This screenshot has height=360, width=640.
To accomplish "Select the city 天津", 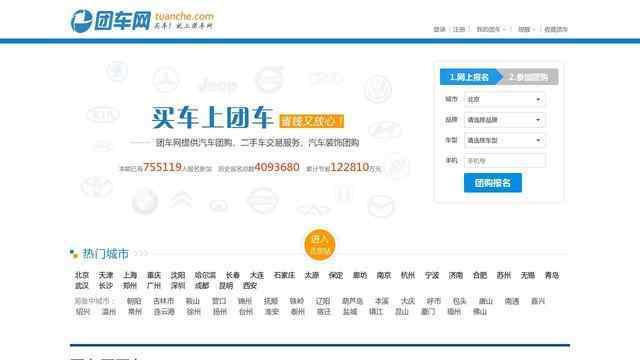I will click(x=106, y=276).
